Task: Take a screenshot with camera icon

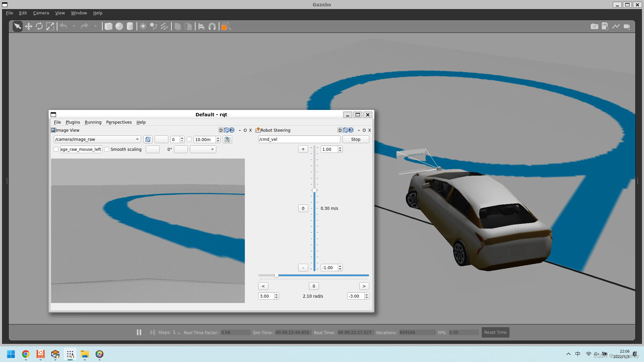Action: tap(594, 26)
